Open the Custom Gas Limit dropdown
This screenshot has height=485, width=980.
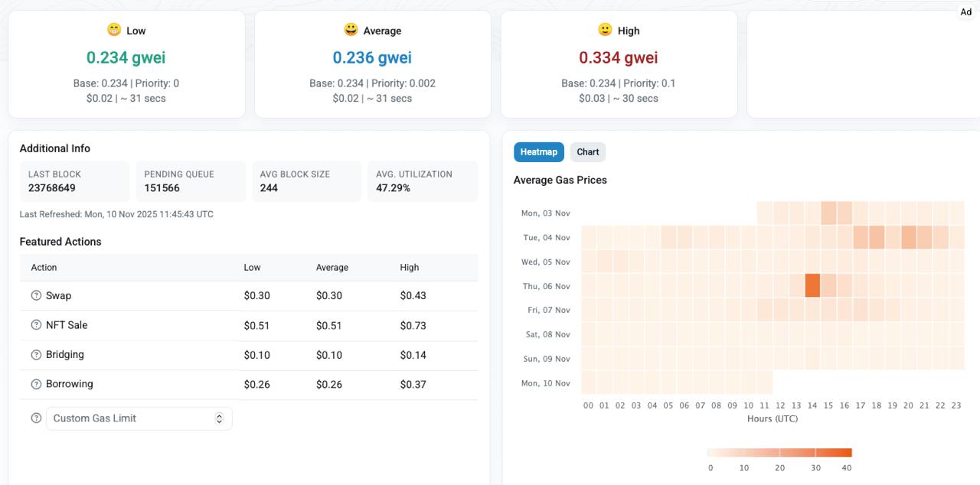[x=139, y=418]
